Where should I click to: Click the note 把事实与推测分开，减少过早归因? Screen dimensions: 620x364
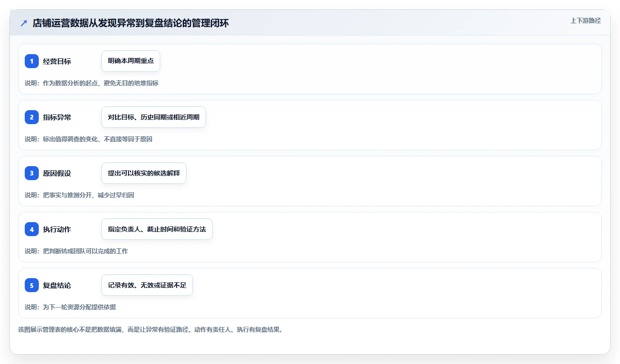88,195
